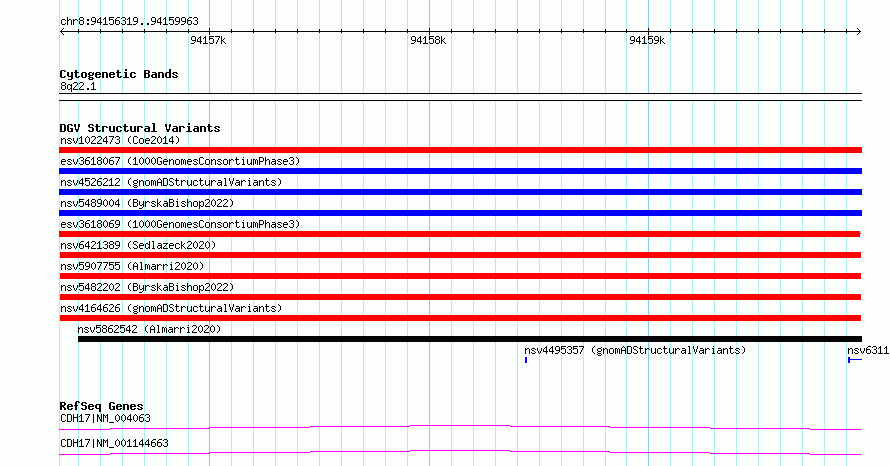Click the 8q22.1 band label
890x466 pixels.
pos(78,86)
